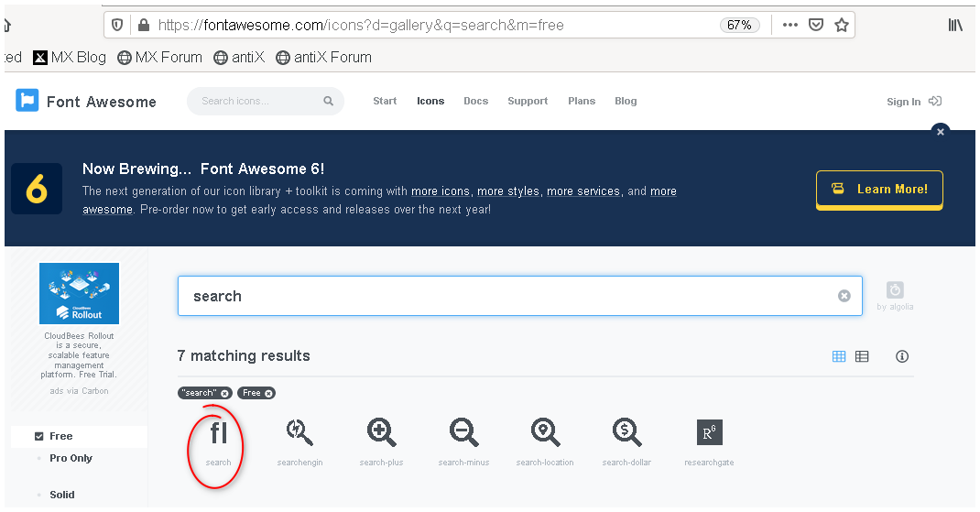Open the CloudBees Rollout ad image
The image size is (980, 512).
click(79, 293)
